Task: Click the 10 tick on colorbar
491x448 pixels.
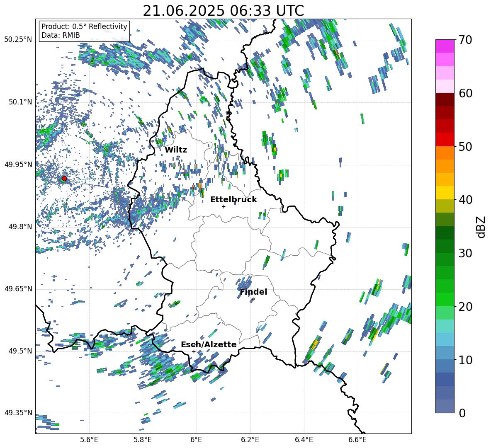Action: (465, 360)
